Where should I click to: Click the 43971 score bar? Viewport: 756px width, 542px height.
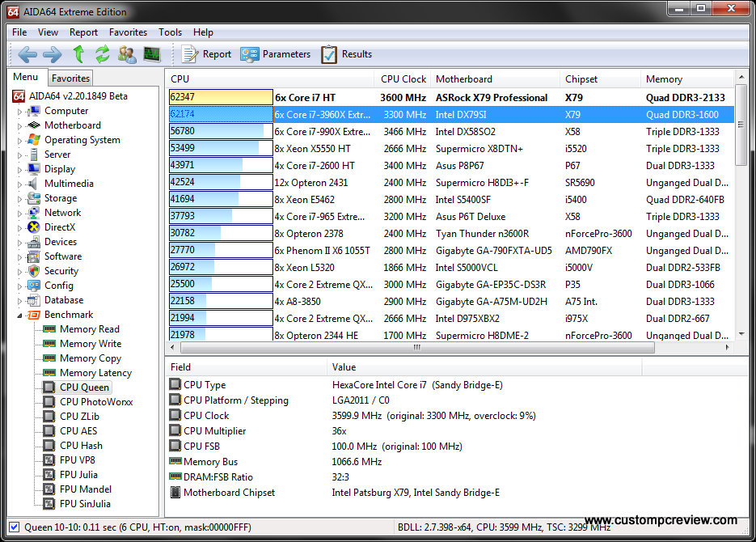coord(221,165)
